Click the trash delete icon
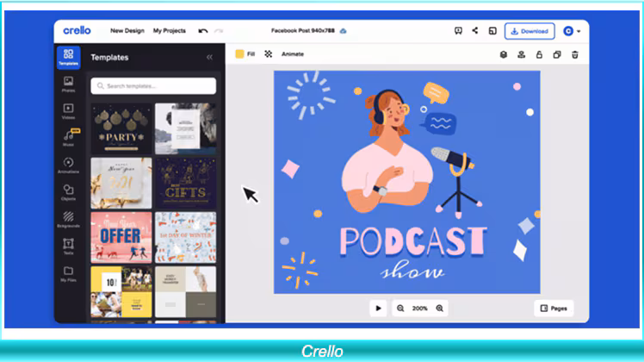Image resolution: width=644 pixels, height=362 pixels. click(x=575, y=54)
